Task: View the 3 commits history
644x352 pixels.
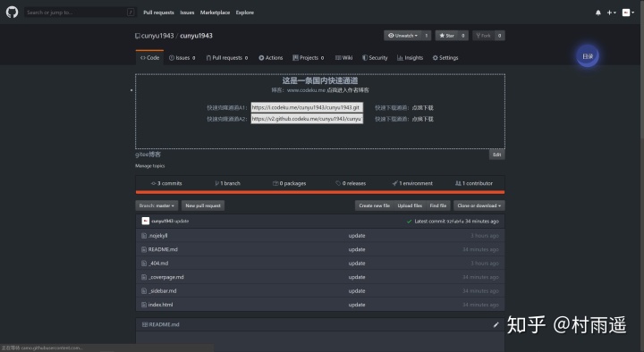Action: coord(166,183)
